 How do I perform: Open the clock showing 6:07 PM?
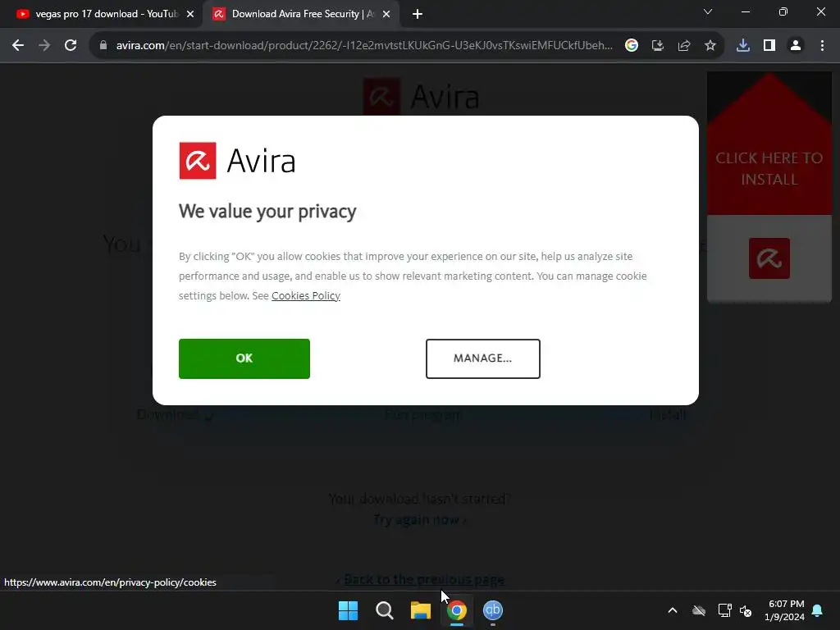[785, 610]
